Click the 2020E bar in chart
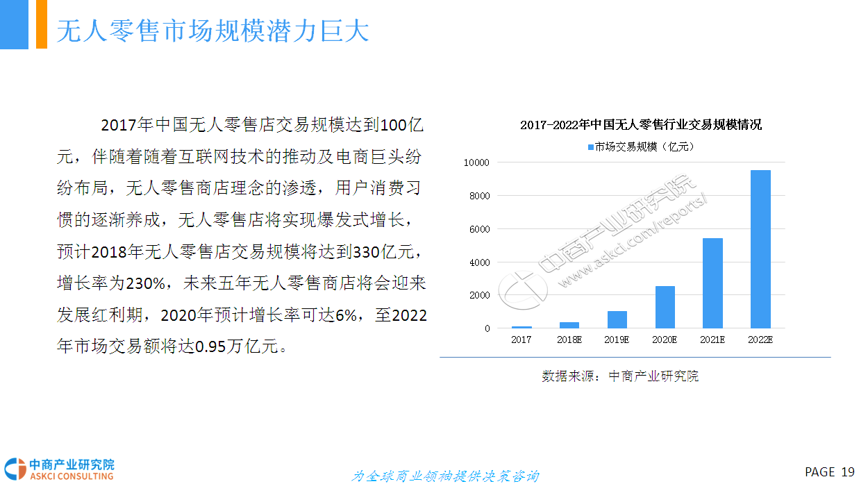This screenshot has height=493, width=868. coord(665,307)
